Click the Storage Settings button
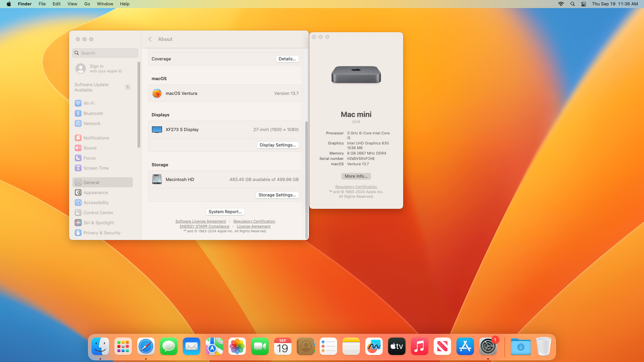 pos(277,195)
